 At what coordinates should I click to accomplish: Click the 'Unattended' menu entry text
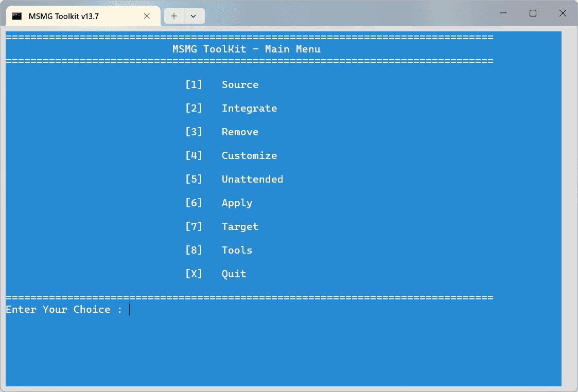[x=253, y=179]
